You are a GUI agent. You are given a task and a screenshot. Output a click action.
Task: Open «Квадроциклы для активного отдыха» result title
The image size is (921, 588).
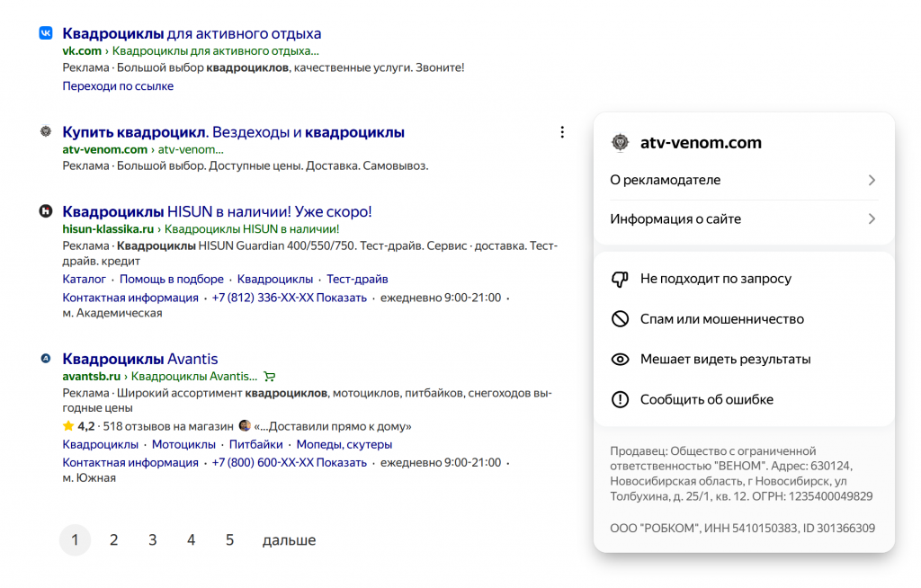coord(192,33)
